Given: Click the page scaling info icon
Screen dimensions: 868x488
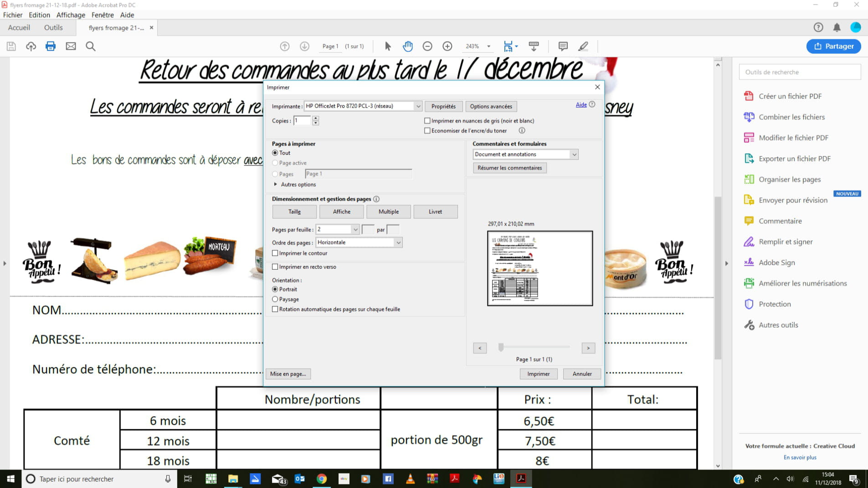Looking at the screenshot, I should 376,199.
